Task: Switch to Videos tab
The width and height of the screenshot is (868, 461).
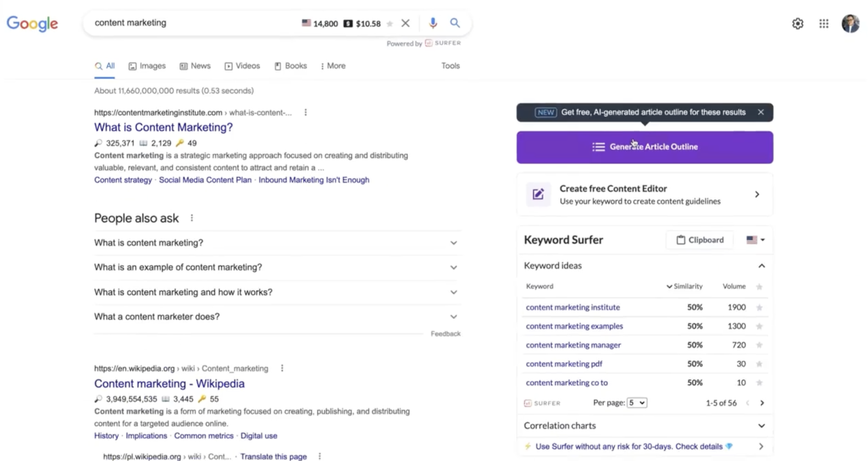Action: 242,66
